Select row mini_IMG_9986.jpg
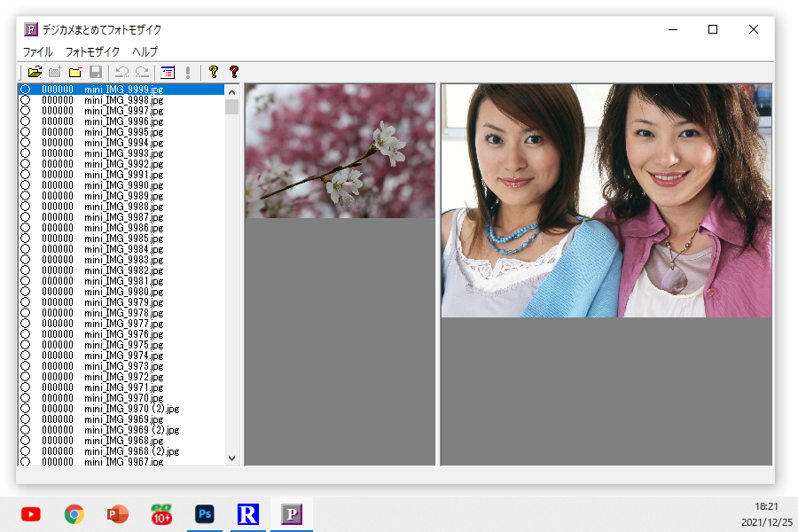Image resolution: width=798 pixels, height=532 pixels. (121, 228)
